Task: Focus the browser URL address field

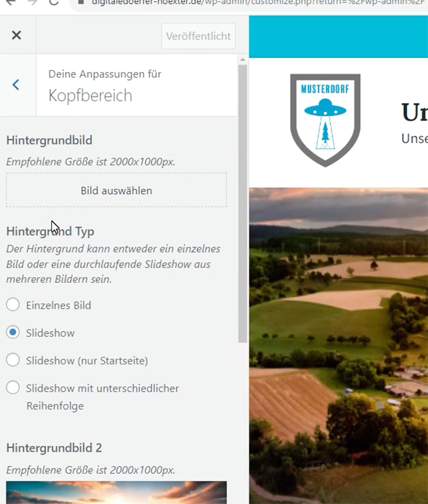Action: tap(252, 2)
